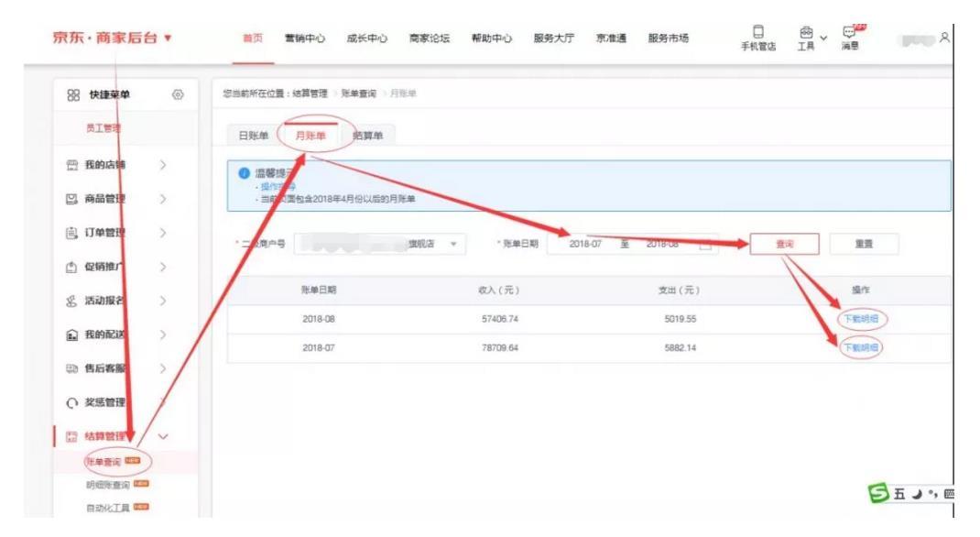
Task: Toggle the moon icon in input method bar
Action: pos(917,494)
